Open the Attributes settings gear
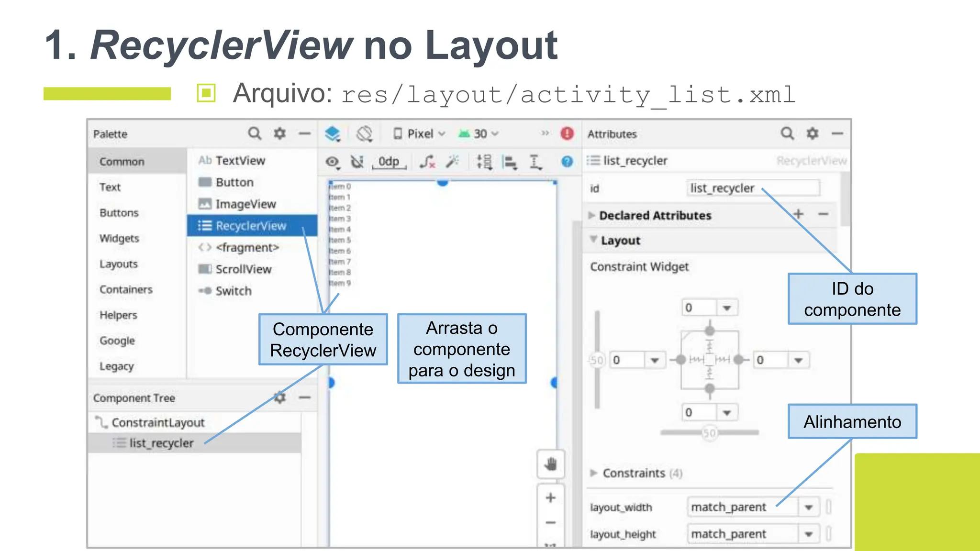 pyautogui.click(x=813, y=133)
